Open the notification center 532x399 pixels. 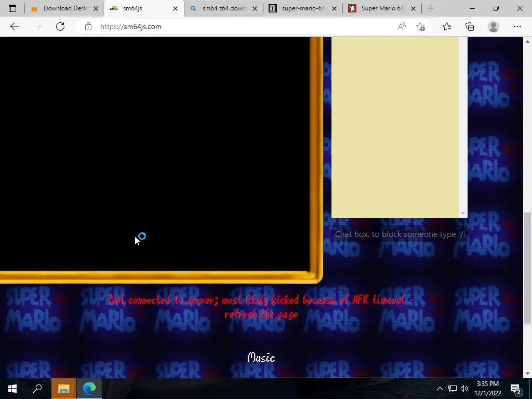coord(516,389)
